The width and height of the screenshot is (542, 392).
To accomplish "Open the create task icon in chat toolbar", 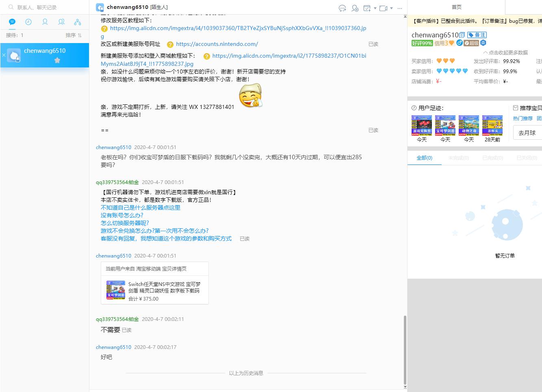I will pos(367,8).
